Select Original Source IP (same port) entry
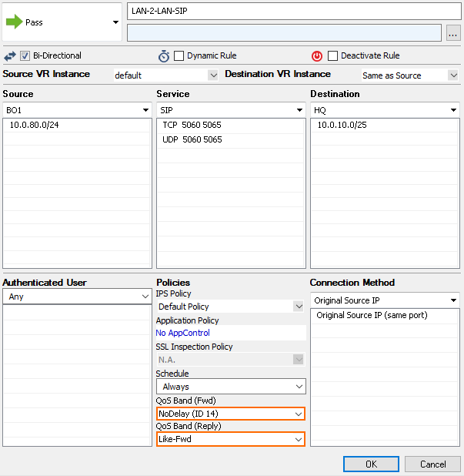Screen dimensions: 464x476 (372, 315)
